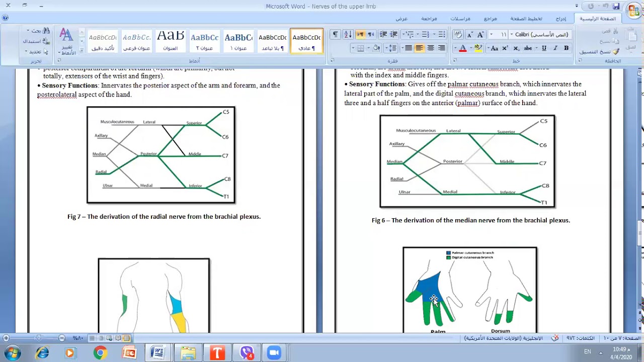Select the Normal (عادي) style
The width and height of the screenshot is (644, 362).
point(306,41)
